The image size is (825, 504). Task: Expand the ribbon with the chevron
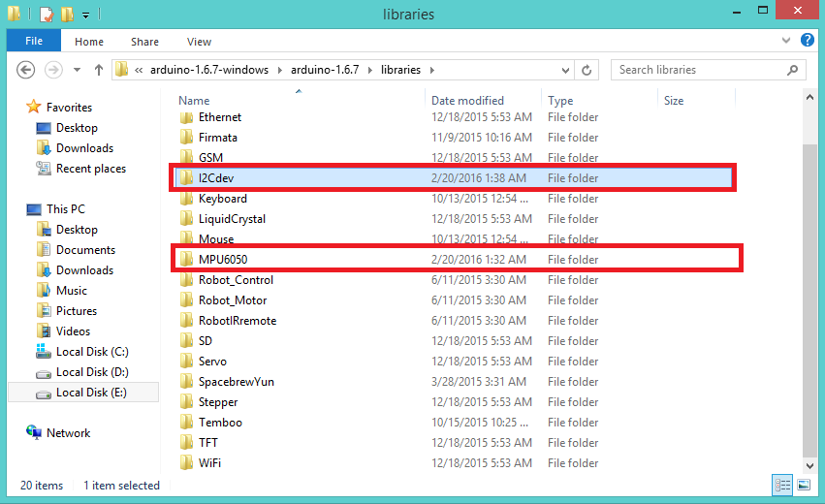pyautogui.click(x=785, y=42)
